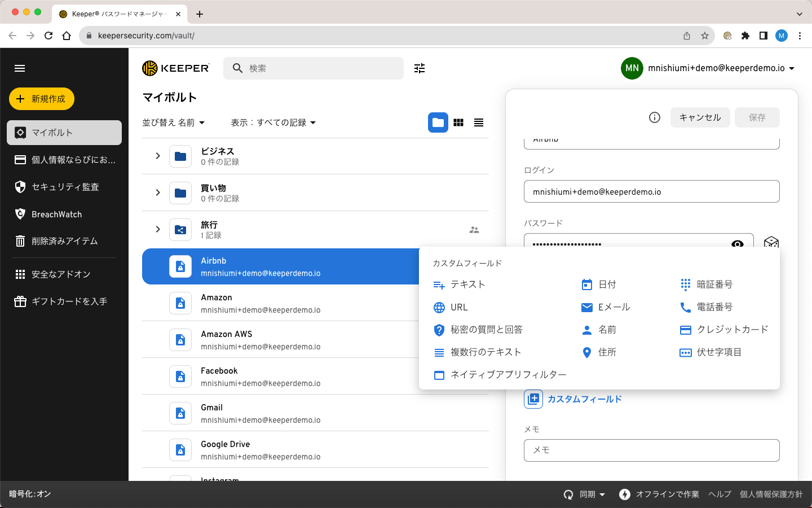
Task: Switch to list view layout
Action: click(479, 122)
